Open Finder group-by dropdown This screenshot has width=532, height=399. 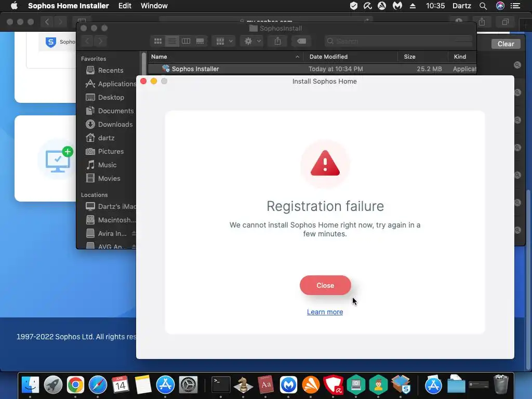(x=223, y=41)
